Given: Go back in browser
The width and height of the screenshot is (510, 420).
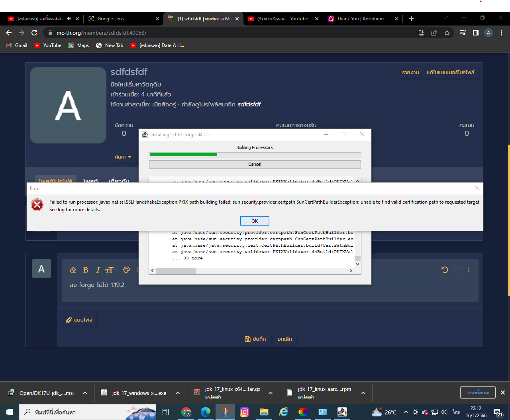Looking at the screenshot, I should point(9,33).
